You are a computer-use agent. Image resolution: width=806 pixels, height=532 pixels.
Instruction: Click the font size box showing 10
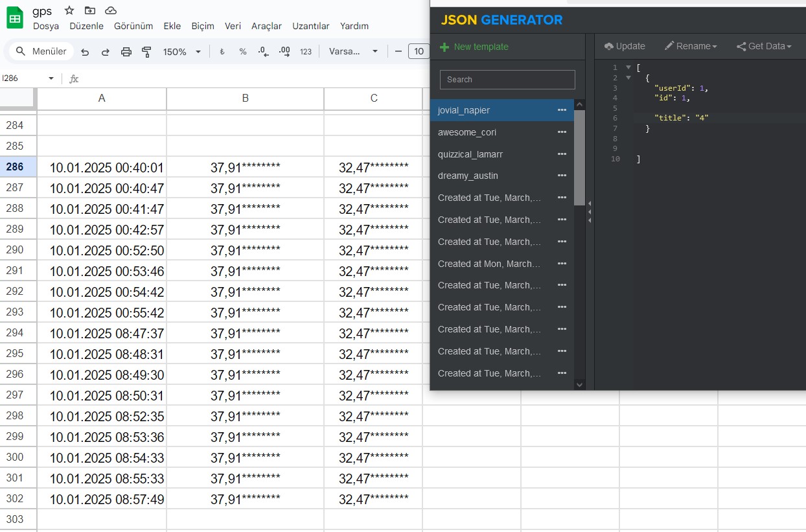(419, 52)
